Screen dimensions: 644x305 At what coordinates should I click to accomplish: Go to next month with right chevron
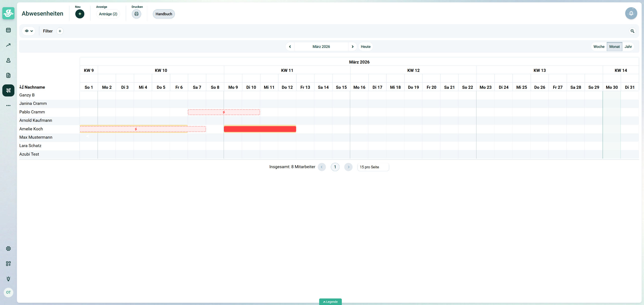[352, 47]
